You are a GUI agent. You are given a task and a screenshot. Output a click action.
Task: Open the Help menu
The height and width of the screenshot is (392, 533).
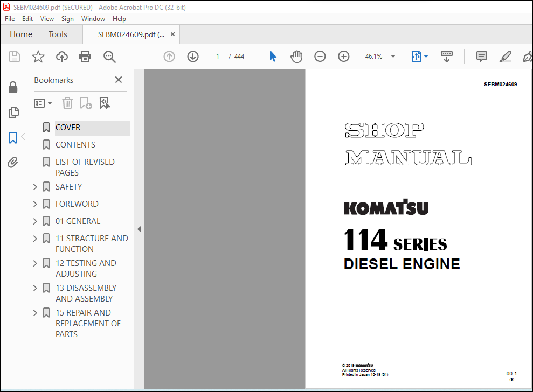pos(119,19)
